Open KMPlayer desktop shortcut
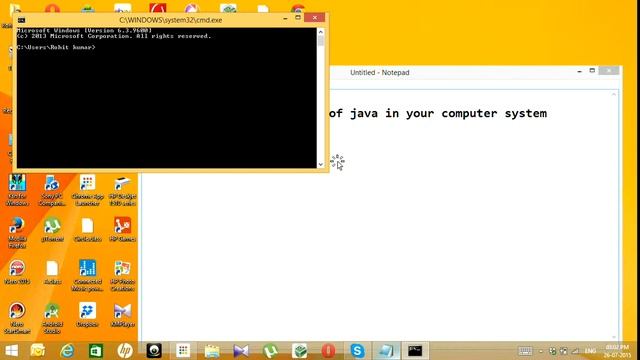640x360 pixels. 122,314
